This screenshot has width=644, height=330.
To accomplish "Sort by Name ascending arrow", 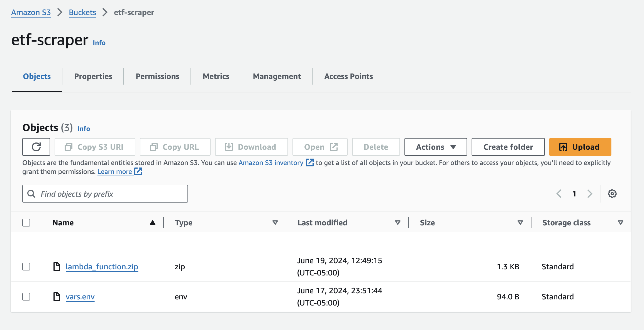I will (152, 223).
